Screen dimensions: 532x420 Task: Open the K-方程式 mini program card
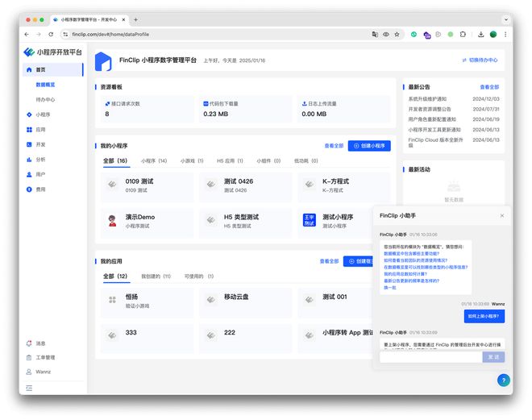pos(344,185)
